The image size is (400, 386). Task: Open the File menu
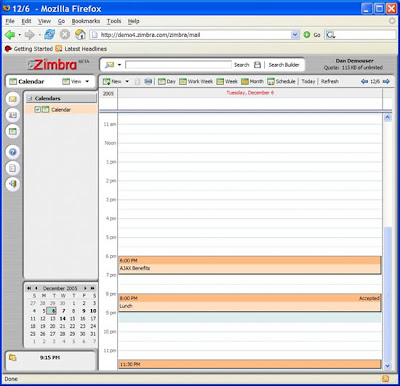pos(10,21)
